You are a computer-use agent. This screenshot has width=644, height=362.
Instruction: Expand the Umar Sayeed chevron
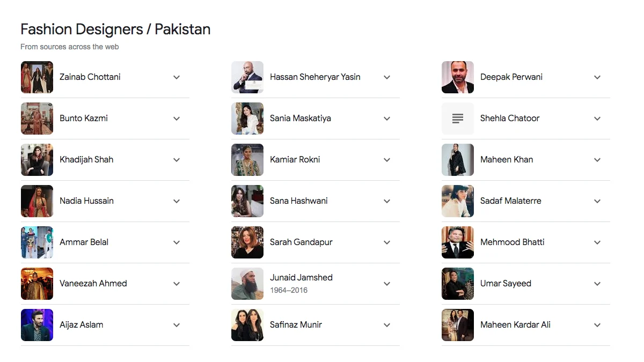pos(597,284)
